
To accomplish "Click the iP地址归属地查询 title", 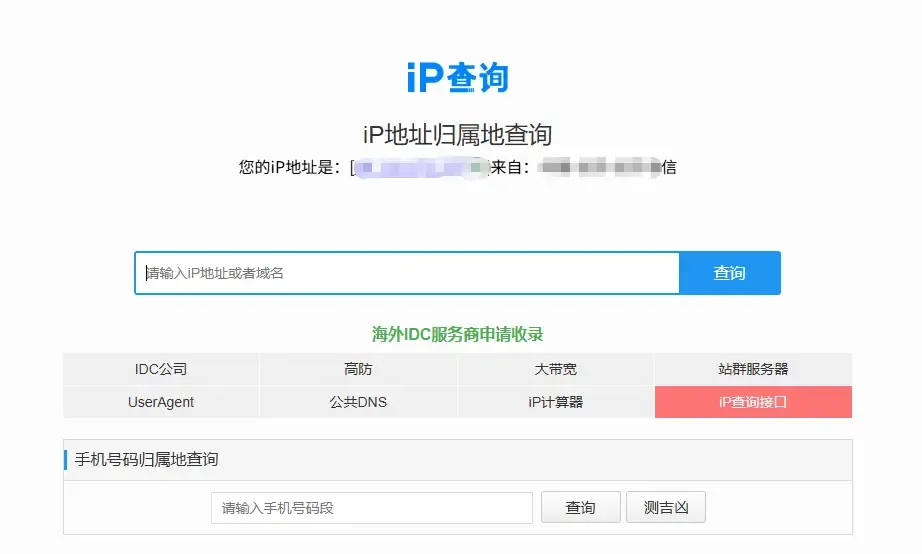I will coord(457,135).
